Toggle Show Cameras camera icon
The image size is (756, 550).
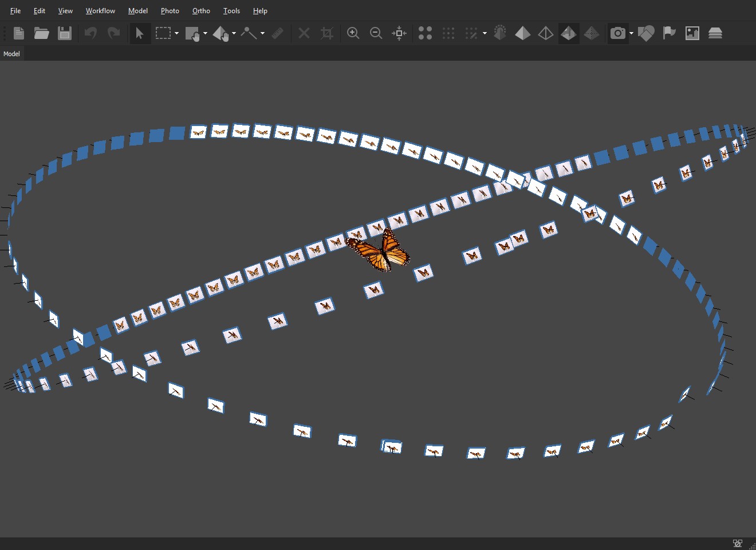click(x=617, y=33)
